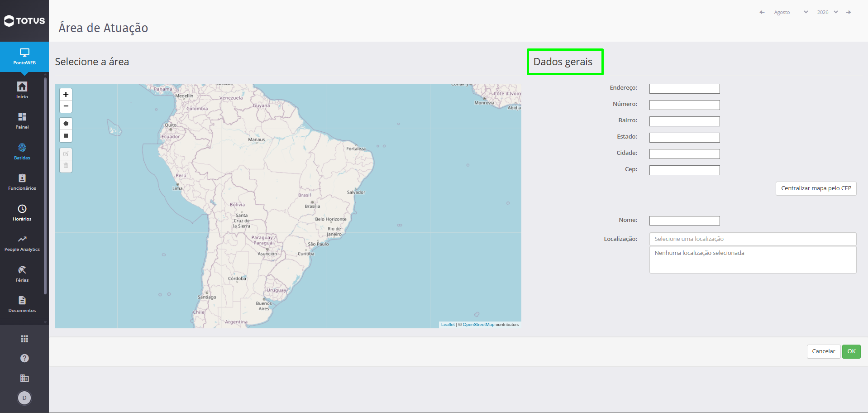Select the draw polygon tool
Image resolution: width=868 pixels, height=413 pixels.
coord(66,124)
